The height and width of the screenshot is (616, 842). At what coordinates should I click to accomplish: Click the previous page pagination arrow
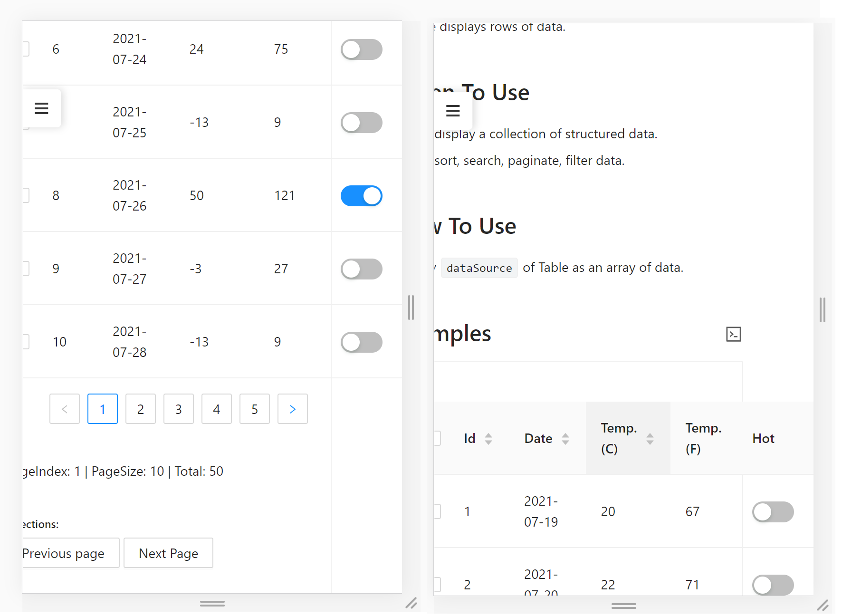[65, 409]
